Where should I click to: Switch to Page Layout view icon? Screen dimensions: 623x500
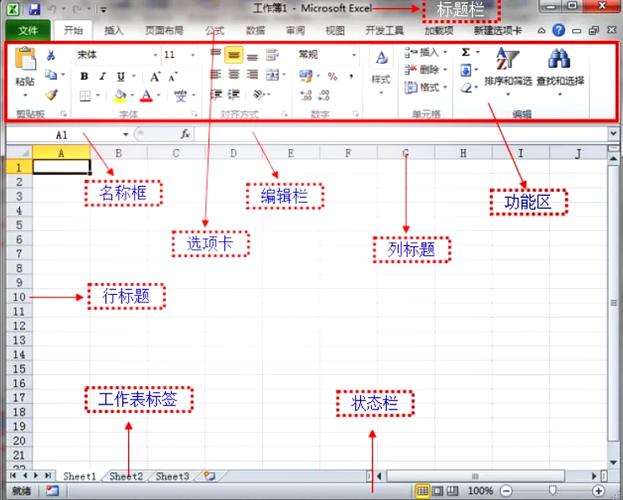[x=437, y=491]
